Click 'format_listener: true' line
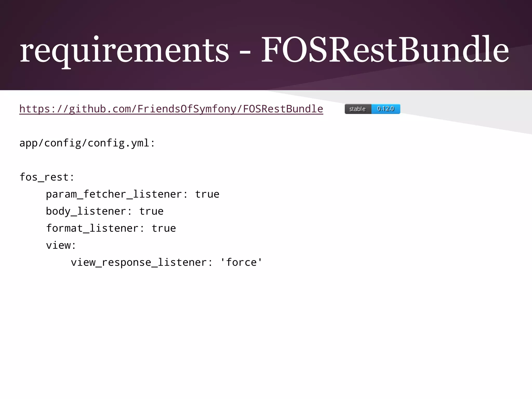Screen dimensions: 532x399 pos(111,228)
